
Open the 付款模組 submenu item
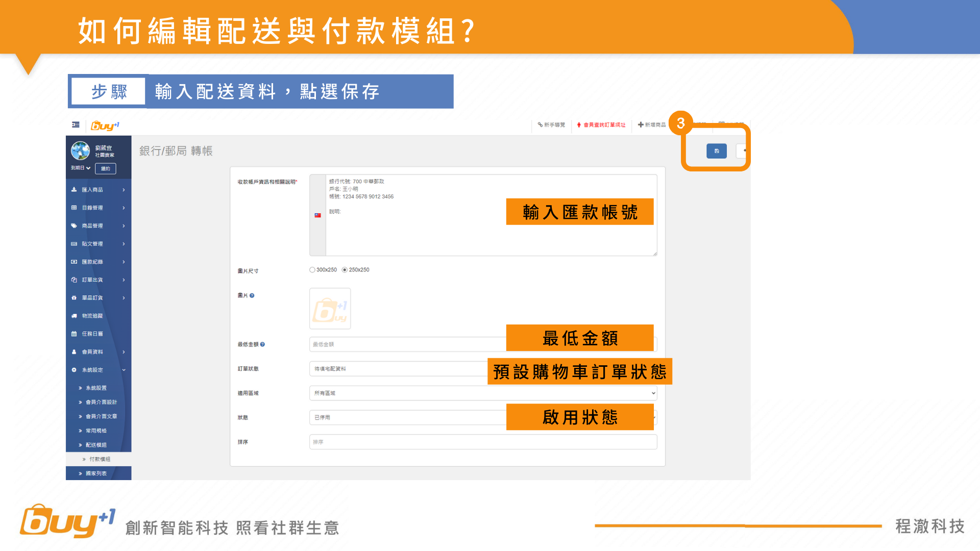point(100,459)
